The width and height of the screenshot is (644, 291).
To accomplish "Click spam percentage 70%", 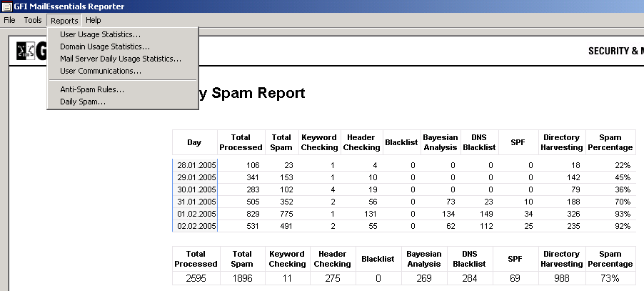I will pos(623,202).
